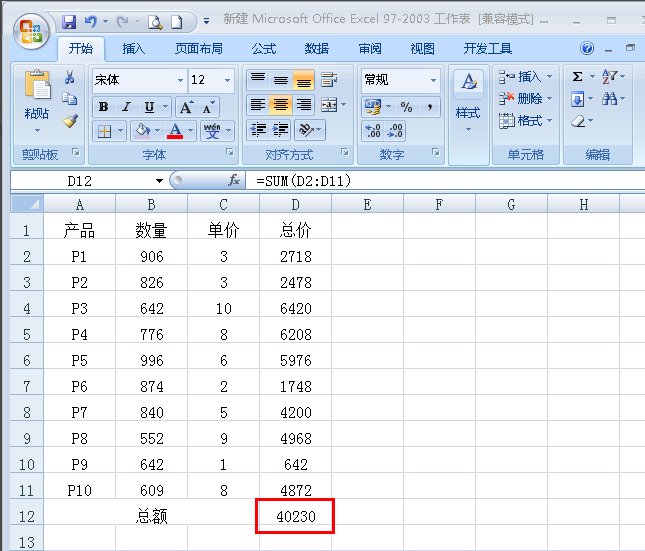Image resolution: width=645 pixels, height=551 pixels.
Task: Apply cell borders
Action: (x=104, y=131)
